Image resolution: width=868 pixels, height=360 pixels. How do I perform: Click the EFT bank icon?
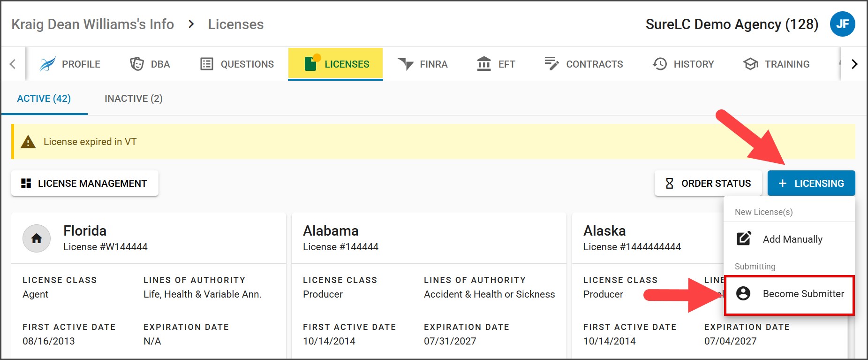click(x=484, y=63)
